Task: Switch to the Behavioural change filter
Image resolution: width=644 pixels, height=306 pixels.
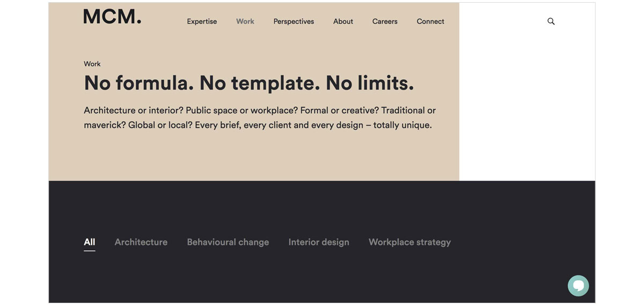Action: coord(228,242)
